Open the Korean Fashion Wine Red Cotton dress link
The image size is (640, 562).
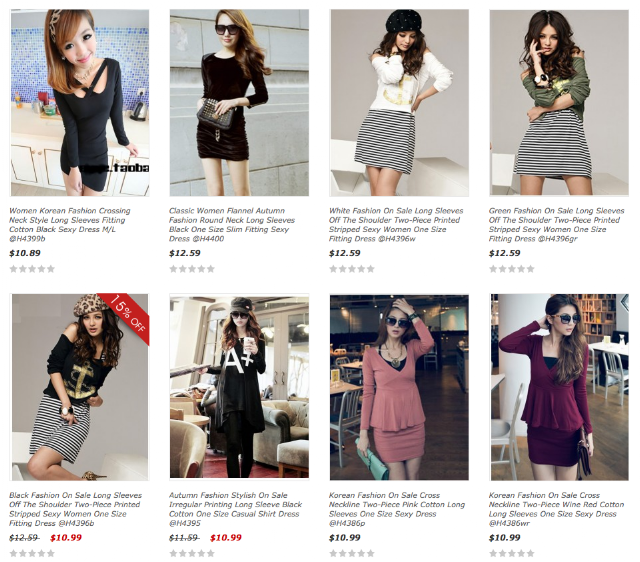(x=556, y=509)
